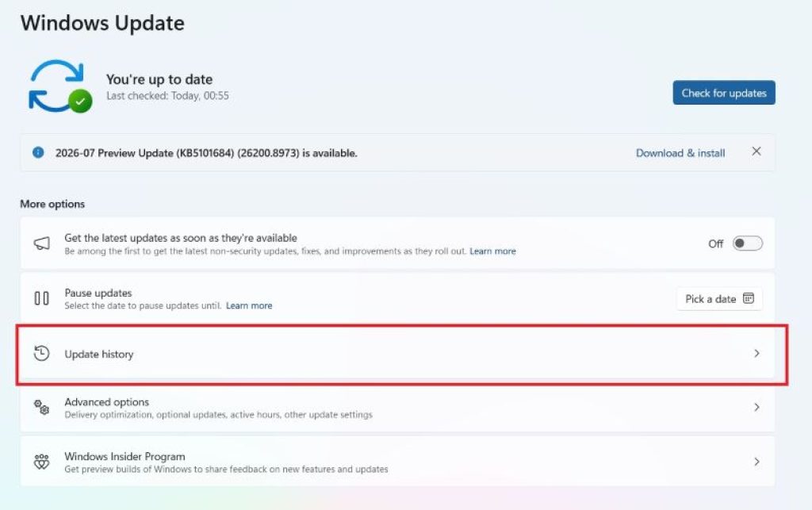Dismiss the Preview Update notification with X
Screen dimensions: 812x510
coord(756,151)
